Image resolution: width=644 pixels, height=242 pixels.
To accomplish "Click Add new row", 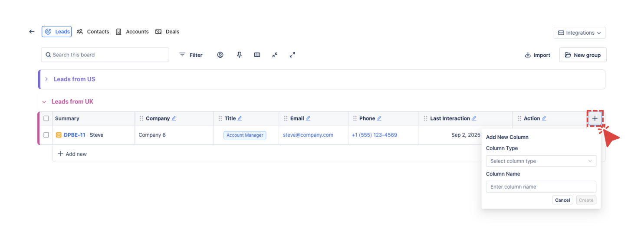I will [72, 154].
